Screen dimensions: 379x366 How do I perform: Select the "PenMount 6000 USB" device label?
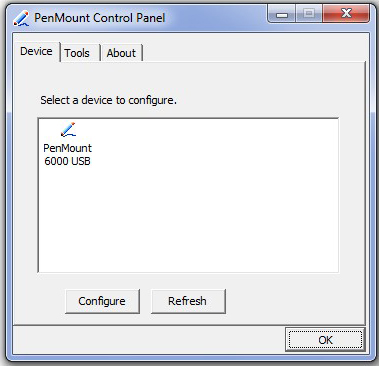click(x=68, y=155)
